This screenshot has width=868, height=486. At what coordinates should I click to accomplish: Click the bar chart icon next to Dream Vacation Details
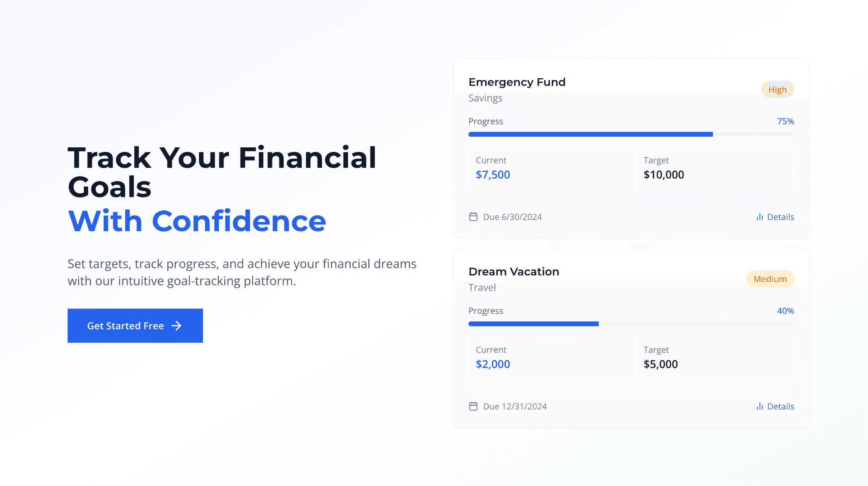(760, 406)
